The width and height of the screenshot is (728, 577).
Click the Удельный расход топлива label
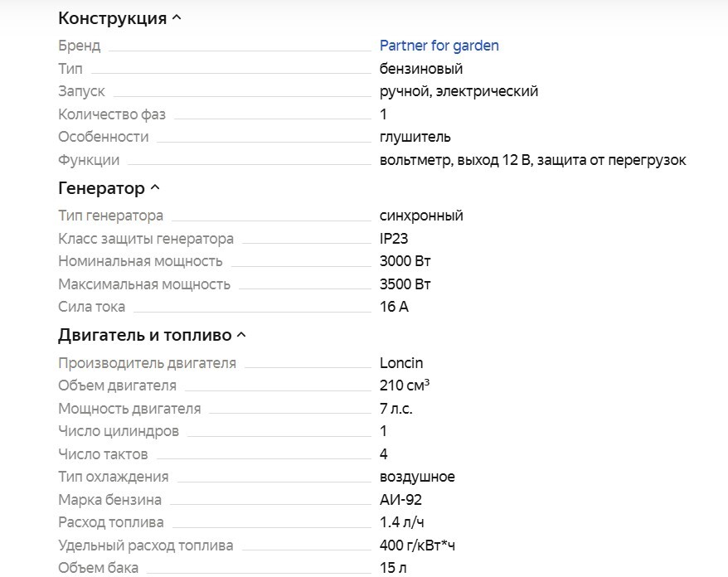point(145,545)
